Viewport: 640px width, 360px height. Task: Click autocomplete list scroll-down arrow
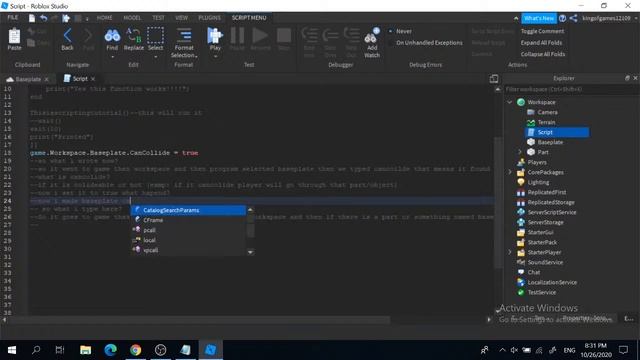click(250, 252)
